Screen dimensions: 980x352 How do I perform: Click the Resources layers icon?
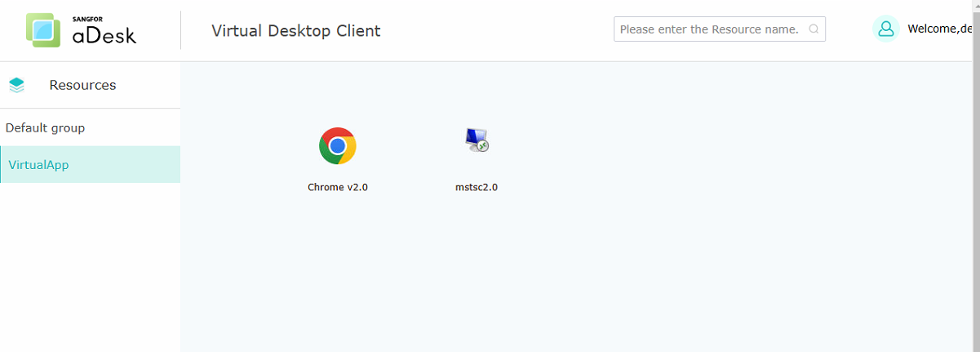tap(16, 85)
